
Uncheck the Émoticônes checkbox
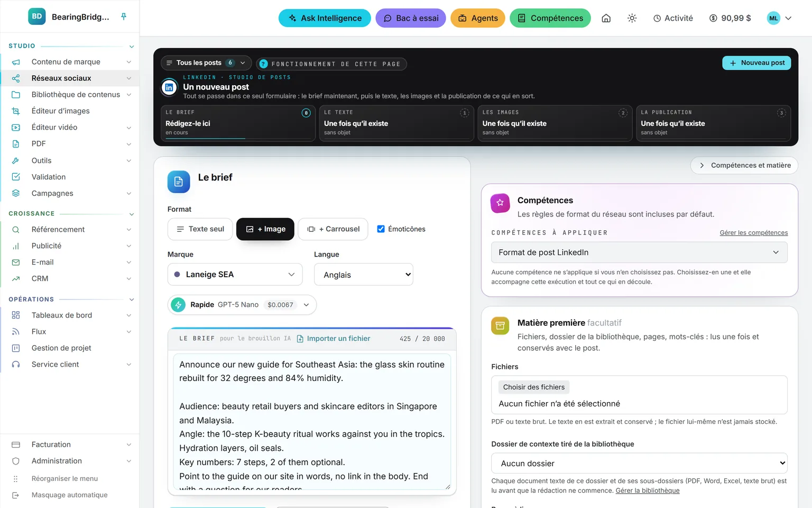[381, 229]
